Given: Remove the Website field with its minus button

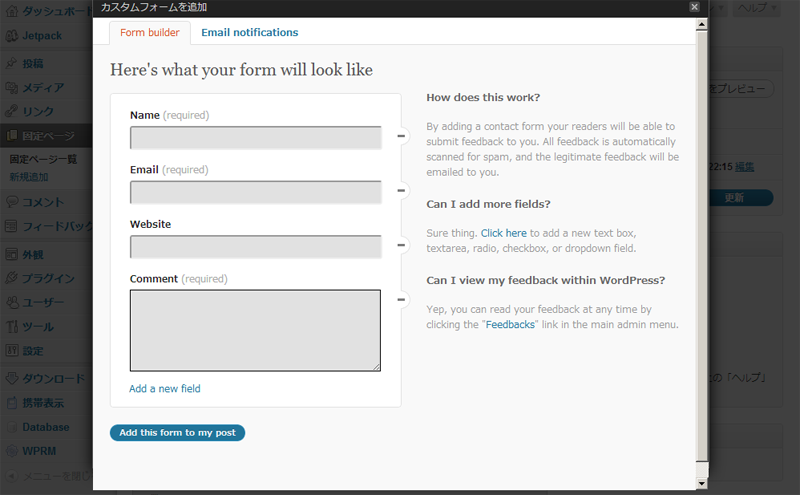Looking at the screenshot, I should 402,245.
